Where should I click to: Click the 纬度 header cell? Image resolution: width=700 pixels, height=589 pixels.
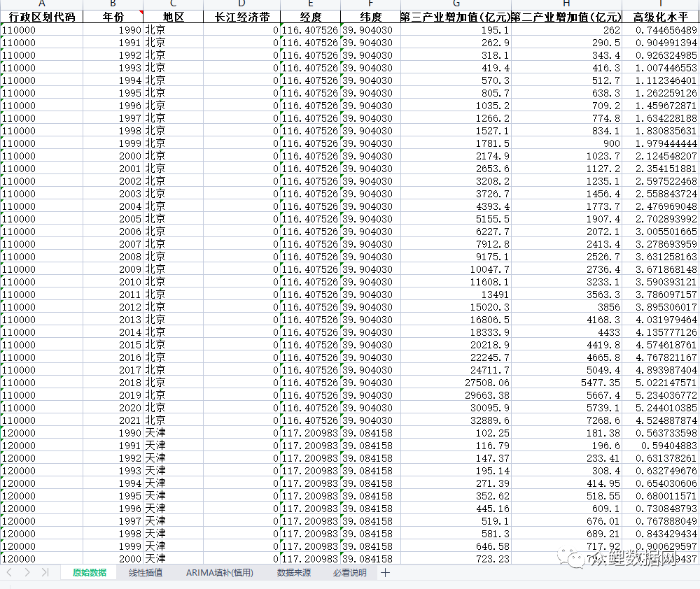370,17
